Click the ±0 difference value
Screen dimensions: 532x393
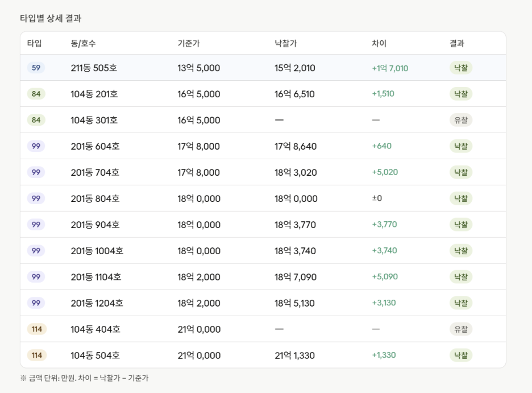[377, 198]
